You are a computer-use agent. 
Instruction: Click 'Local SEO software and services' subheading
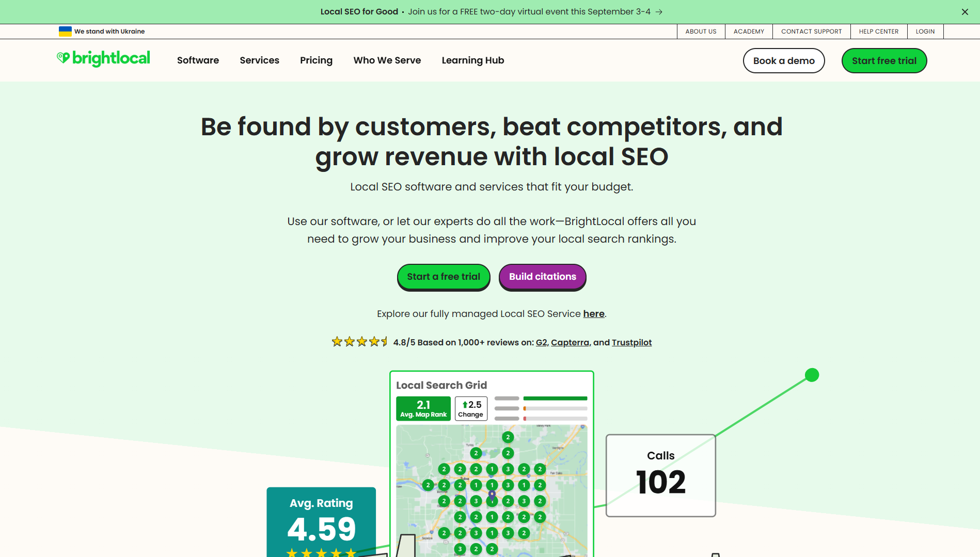pos(492,187)
